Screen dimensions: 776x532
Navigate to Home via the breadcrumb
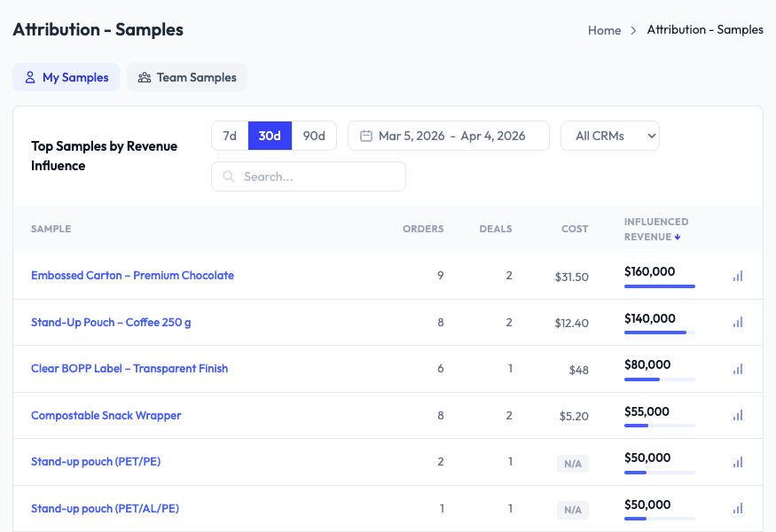pos(604,30)
